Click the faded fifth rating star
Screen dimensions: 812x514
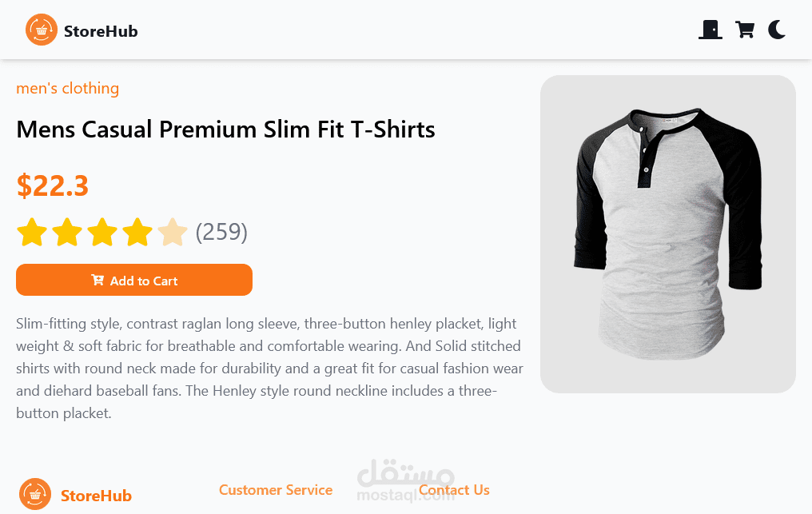172,233
